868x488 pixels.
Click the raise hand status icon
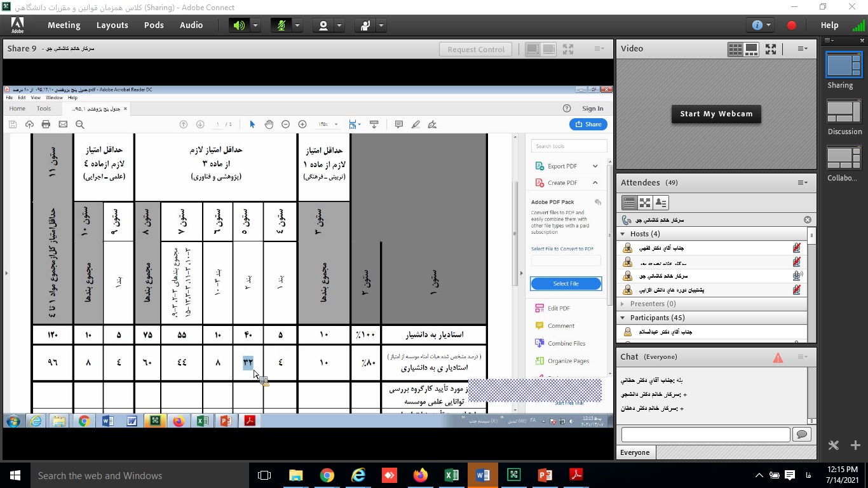(x=365, y=25)
